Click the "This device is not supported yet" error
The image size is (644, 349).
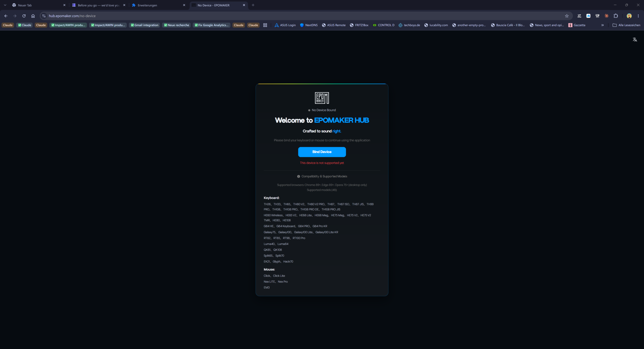point(322,163)
